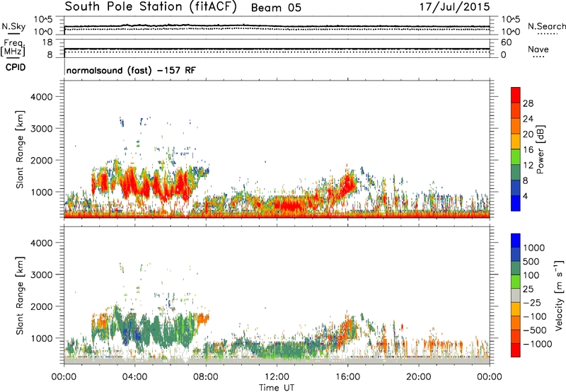Pick the bright blue bottom segment of Power colorbar
Viewport: 566px width, 392px height.
coord(516,203)
